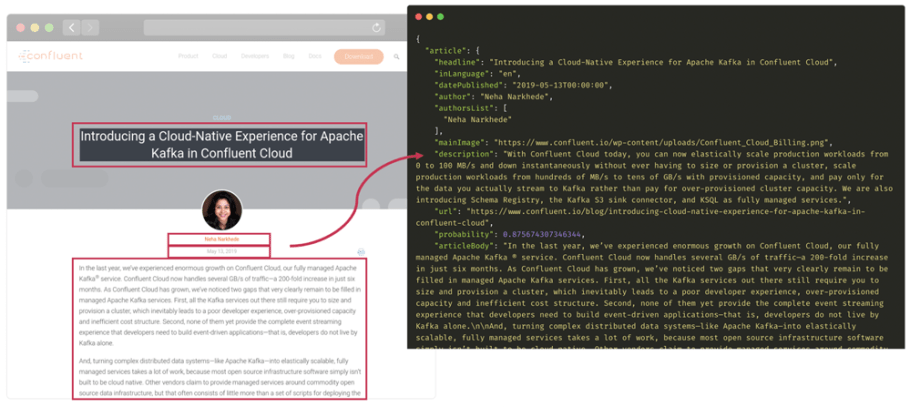Click the yellow dot in the browser window

coord(35,27)
